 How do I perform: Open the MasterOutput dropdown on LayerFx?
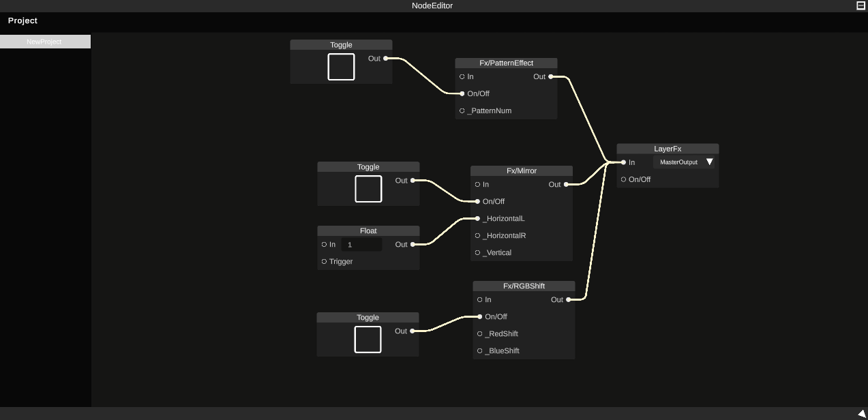678,162
